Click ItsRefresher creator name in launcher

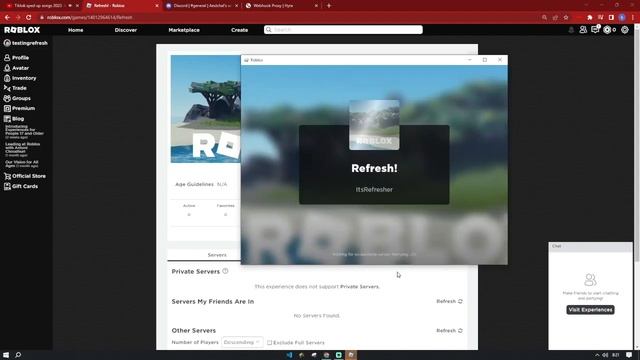coord(374,190)
